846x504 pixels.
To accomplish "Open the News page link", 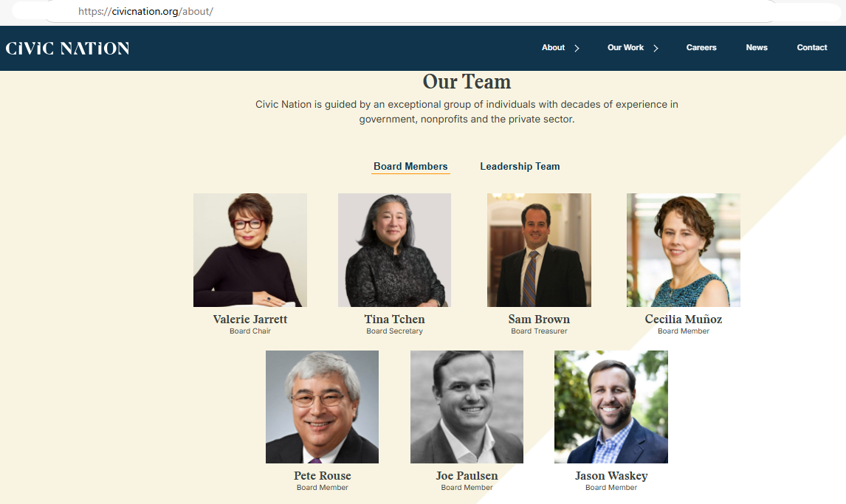I will pyautogui.click(x=757, y=47).
